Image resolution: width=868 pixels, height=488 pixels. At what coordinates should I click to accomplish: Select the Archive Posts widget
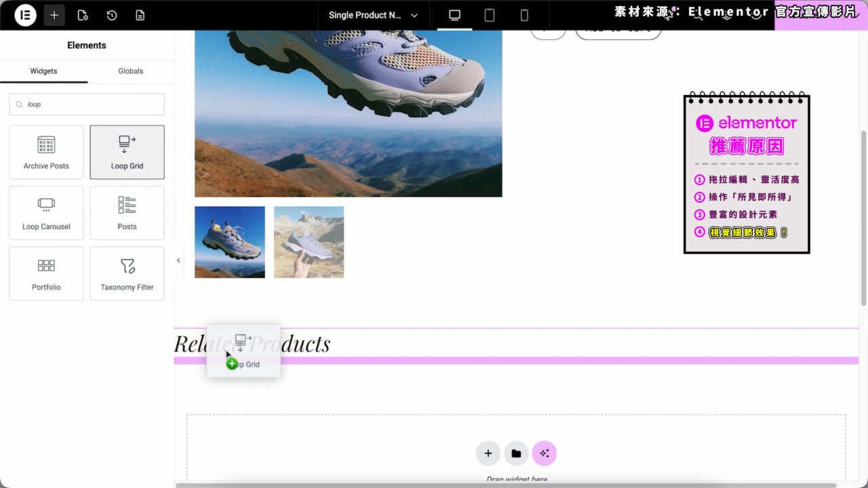[x=46, y=152]
